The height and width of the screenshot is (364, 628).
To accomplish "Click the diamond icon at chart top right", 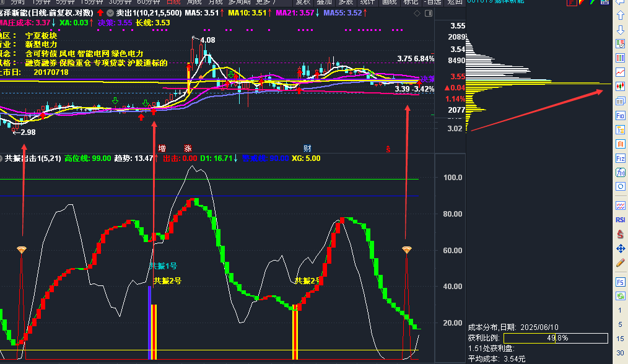I will click(417, 13).
